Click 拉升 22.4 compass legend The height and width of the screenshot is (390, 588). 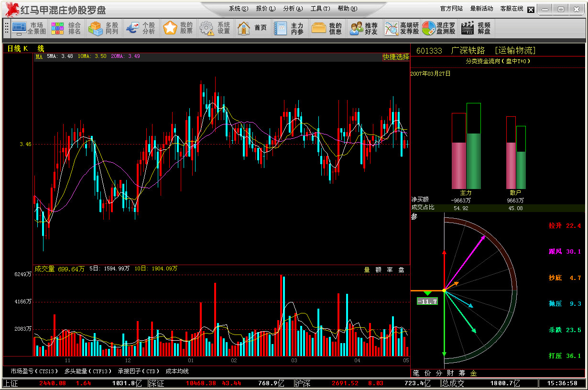point(565,225)
